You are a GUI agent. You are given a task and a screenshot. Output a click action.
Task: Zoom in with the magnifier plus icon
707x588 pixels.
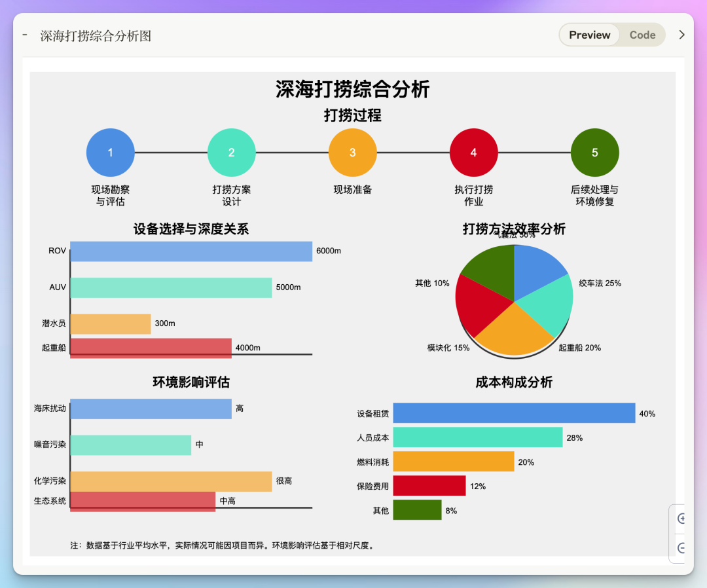[681, 519]
